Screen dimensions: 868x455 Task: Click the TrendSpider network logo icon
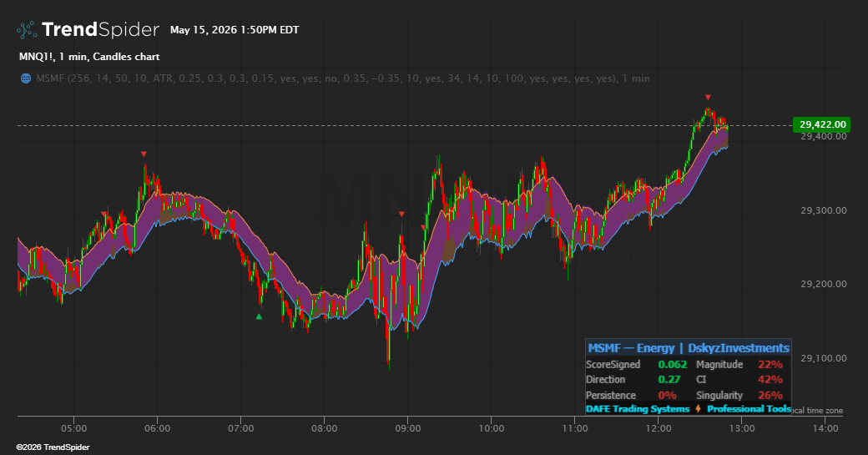[27, 30]
